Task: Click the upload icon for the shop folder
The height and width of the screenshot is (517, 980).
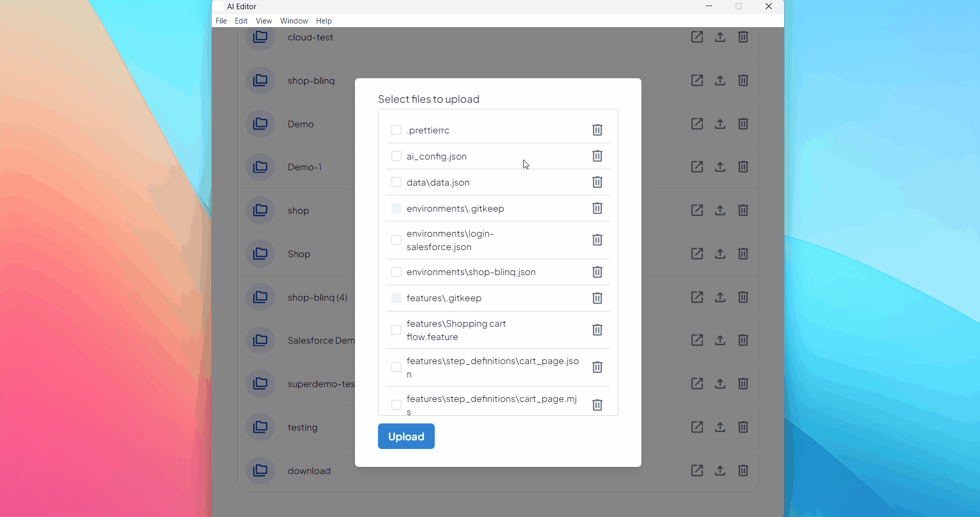Action: [x=720, y=210]
